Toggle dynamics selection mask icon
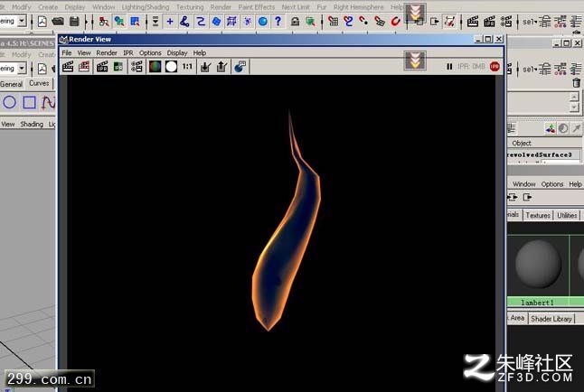584x392 pixels. coord(248,22)
